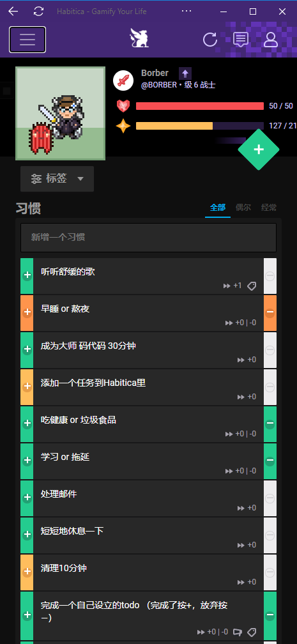
Task: Click the Habitica gryphon logo
Action: point(139,38)
